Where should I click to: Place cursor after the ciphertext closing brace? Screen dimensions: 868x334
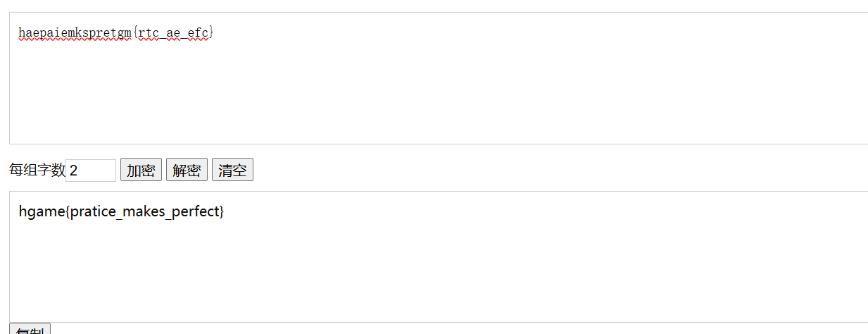(214, 32)
